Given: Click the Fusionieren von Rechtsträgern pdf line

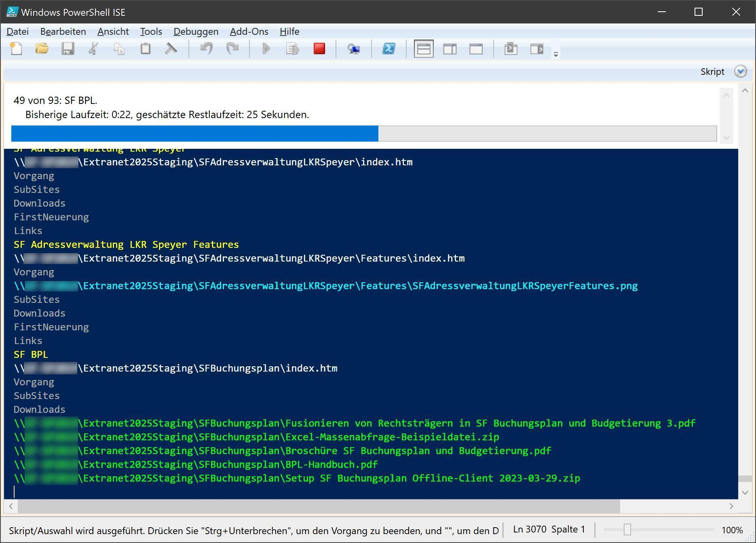Looking at the screenshot, I should tap(355, 423).
